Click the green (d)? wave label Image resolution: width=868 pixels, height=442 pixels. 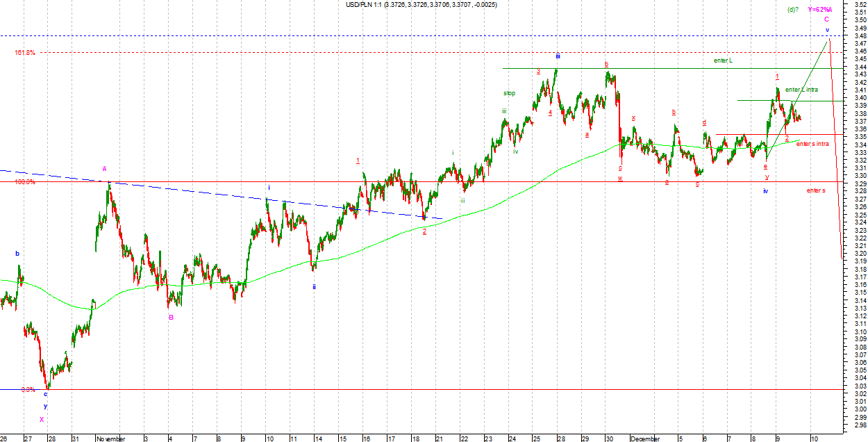(x=792, y=10)
